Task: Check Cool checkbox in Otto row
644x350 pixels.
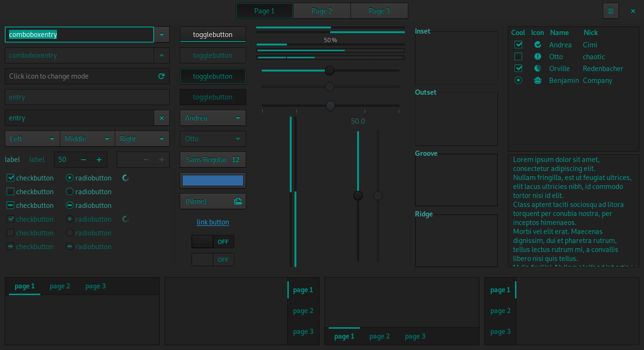Action: pyautogui.click(x=518, y=57)
